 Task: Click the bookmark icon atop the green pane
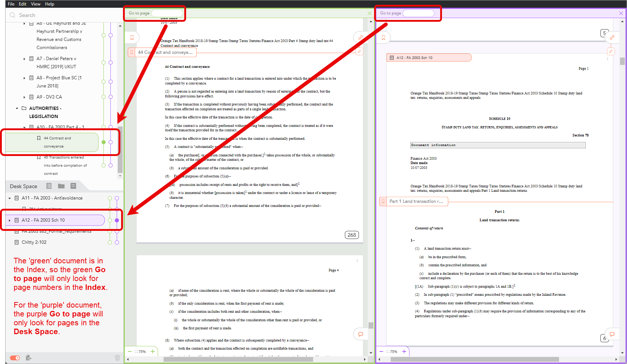pyautogui.click(x=132, y=38)
